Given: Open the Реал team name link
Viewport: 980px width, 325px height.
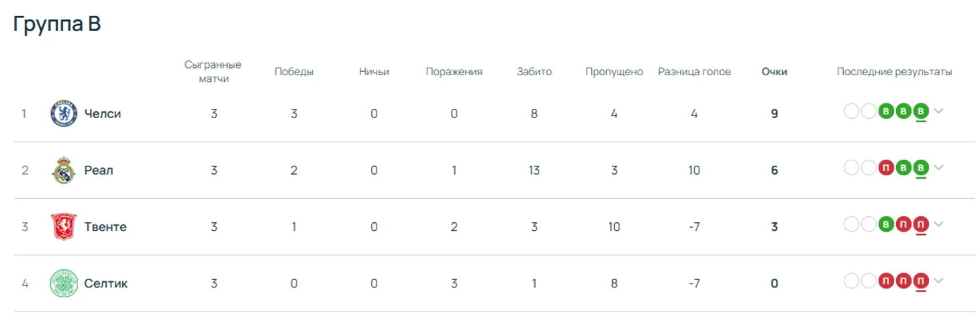Looking at the screenshot, I should click(99, 171).
